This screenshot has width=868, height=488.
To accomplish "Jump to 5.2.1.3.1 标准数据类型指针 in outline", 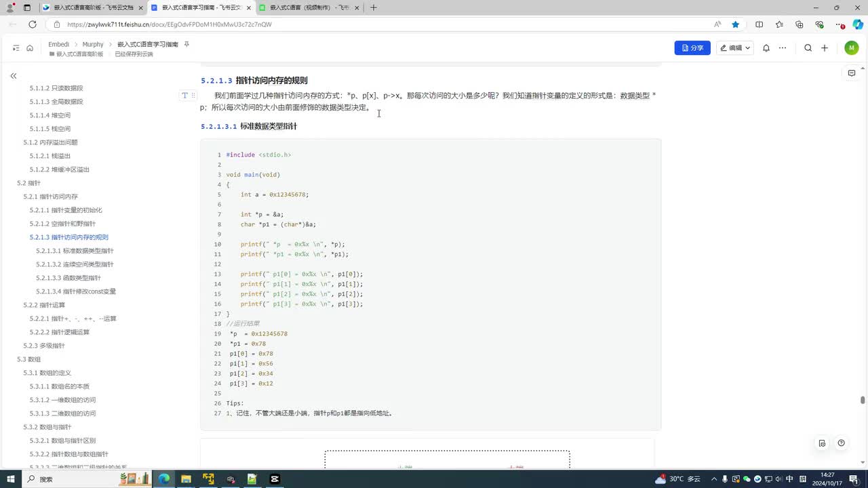I will (x=75, y=251).
